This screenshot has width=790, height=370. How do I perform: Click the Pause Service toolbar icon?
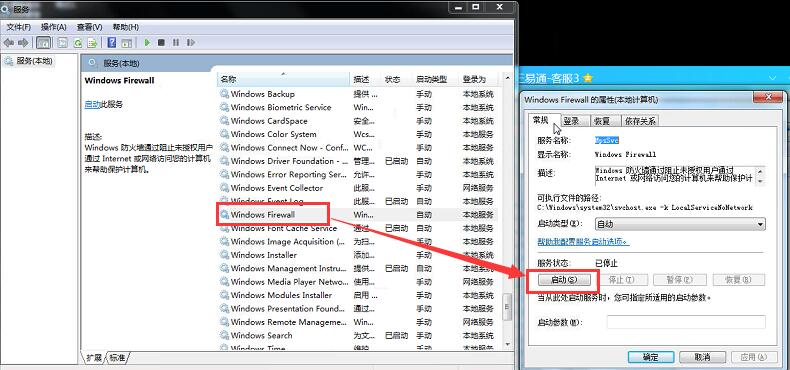pos(176,43)
